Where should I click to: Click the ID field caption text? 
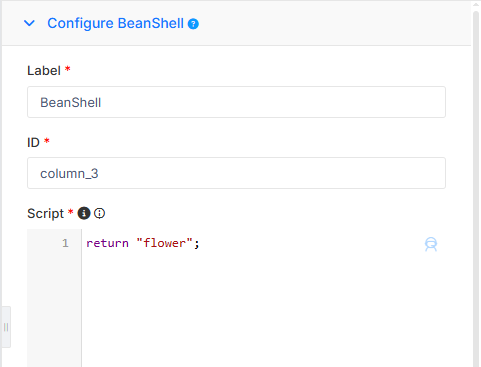pyautogui.click(x=33, y=142)
